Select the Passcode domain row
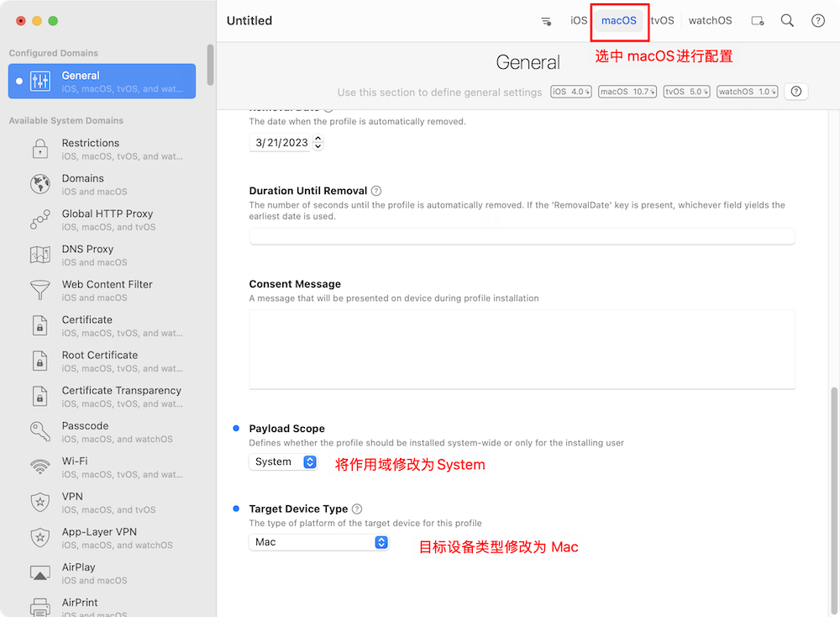 (x=102, y=432)
